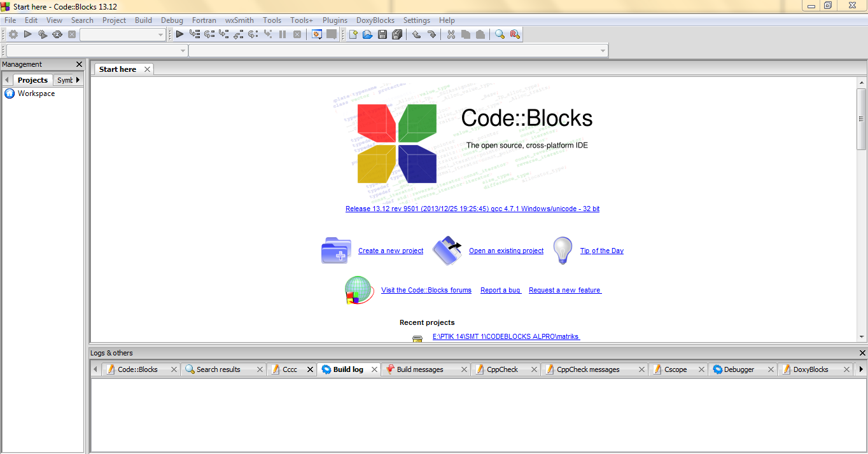Click the New file toolbar icon

tap(353, 34)
